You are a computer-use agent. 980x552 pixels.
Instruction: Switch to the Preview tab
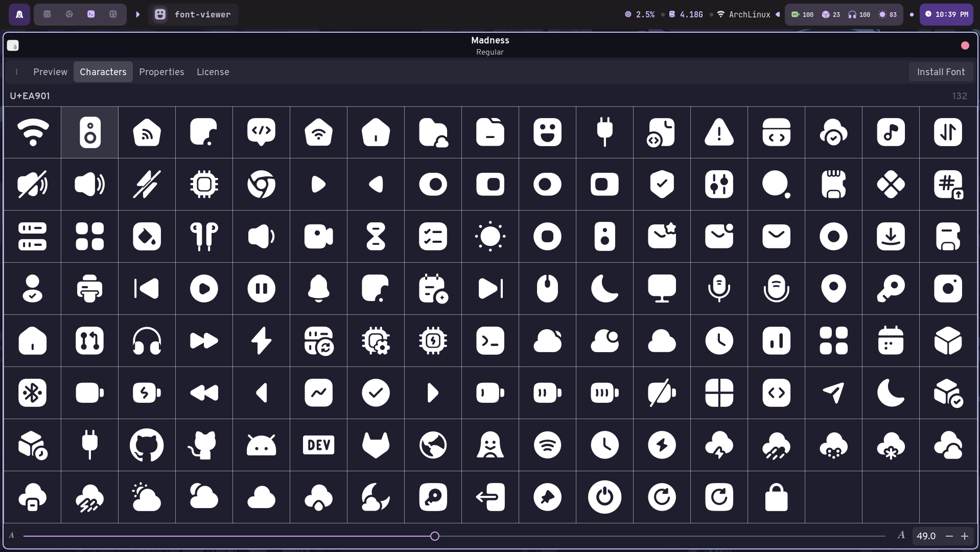pyautogui.click(x=50, y=72)
